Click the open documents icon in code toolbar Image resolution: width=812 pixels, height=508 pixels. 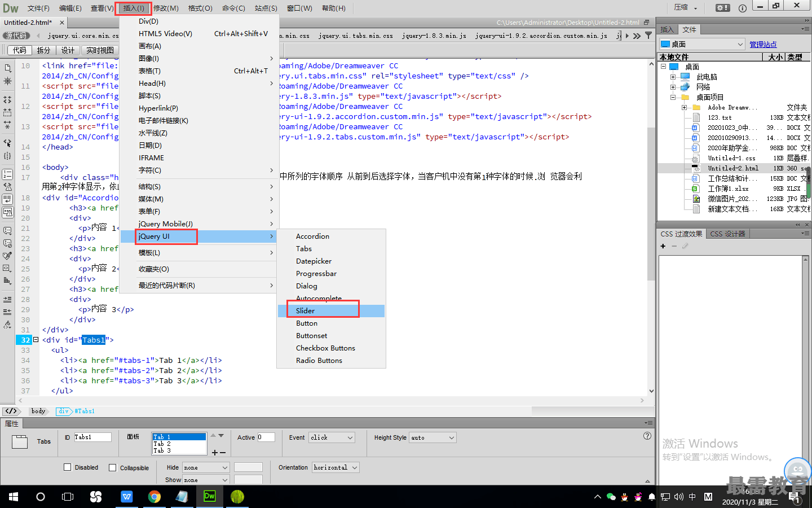tap(7, 68)
